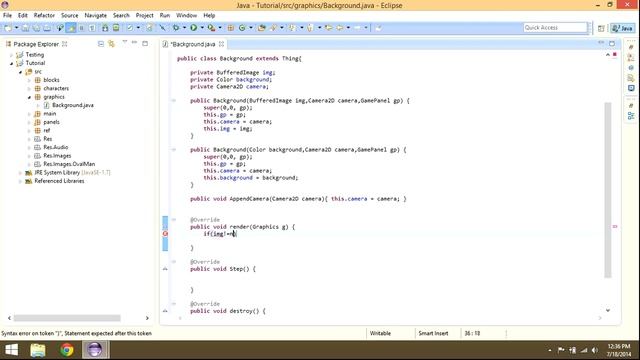Open Package Explorer View Menu triangle
The width and height of the screenshot is (640, 360).
(x=124, y=42)
